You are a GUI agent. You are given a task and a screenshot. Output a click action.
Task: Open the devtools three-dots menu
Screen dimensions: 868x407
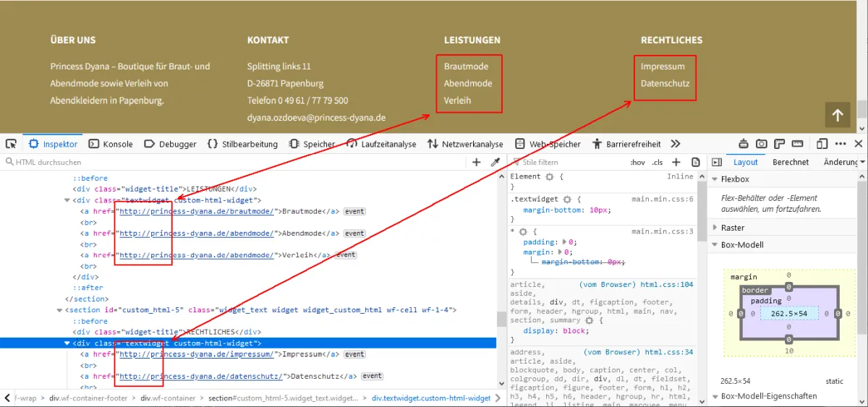tap(841, 144)
